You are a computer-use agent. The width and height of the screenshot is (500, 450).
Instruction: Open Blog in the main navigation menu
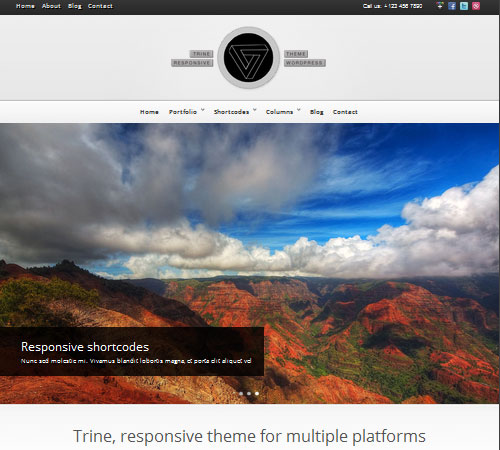317,112
